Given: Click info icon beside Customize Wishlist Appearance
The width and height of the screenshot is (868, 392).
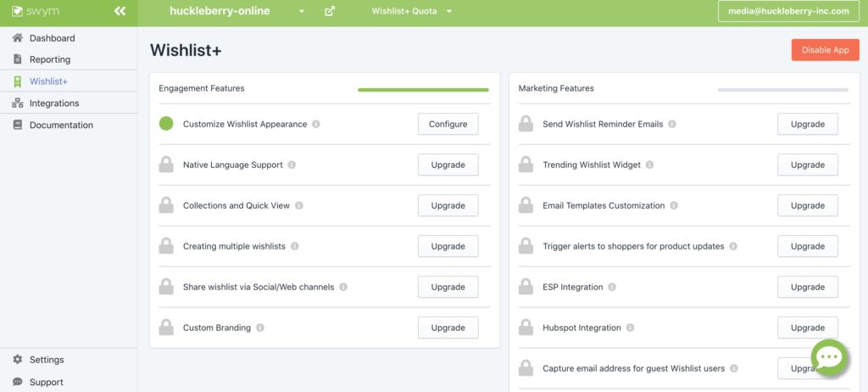Looking at the screenshot, I should 316,124.
